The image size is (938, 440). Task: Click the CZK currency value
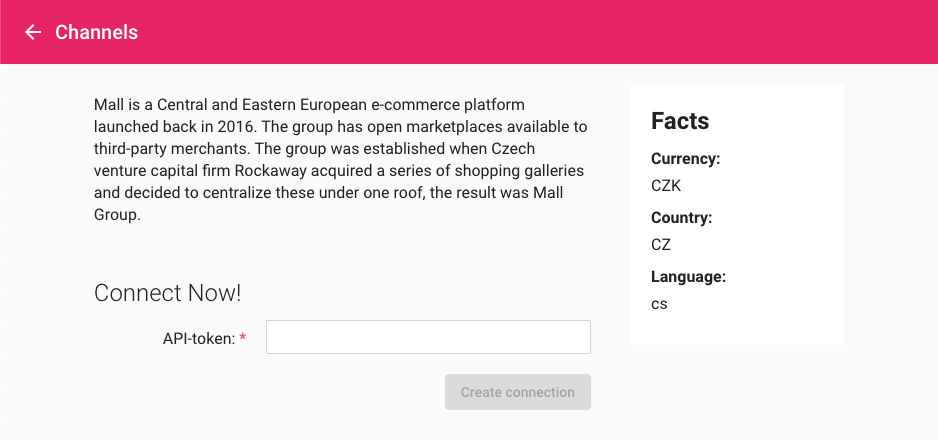[x=666, y=186]
